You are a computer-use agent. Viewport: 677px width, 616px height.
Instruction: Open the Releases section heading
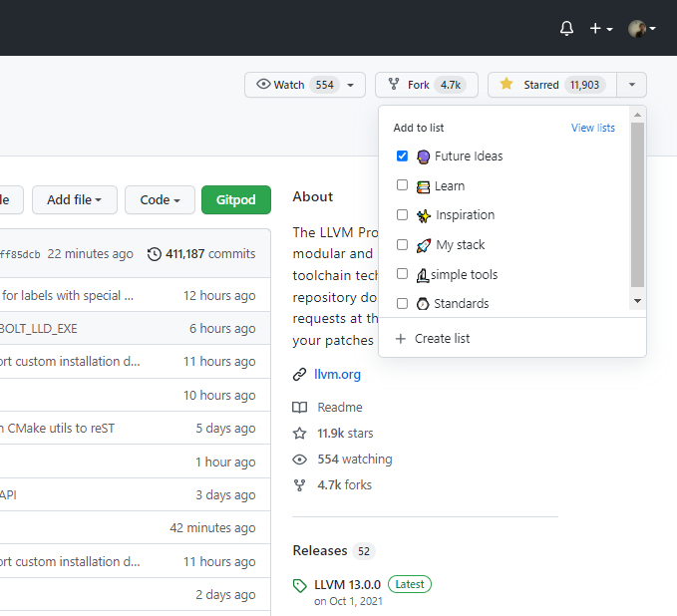pos(320,551)
